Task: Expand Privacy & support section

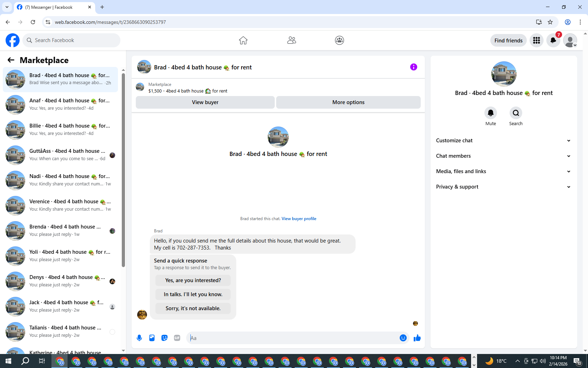Action: [504, 187]
